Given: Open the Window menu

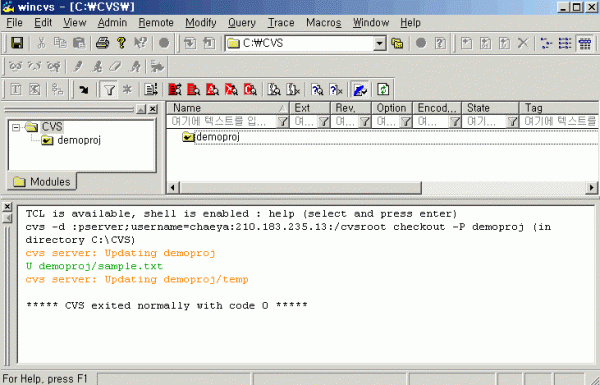Looking at the screenshot, I should click(371, 23).
